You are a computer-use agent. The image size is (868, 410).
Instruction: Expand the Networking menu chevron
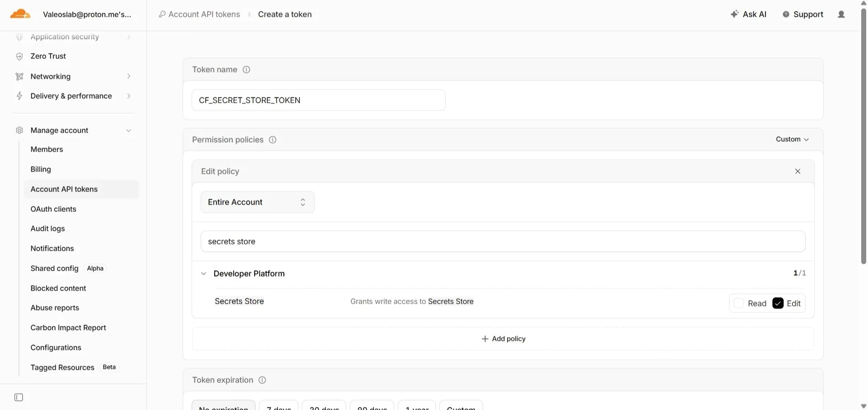pyautogui.click(x=129, y=76)
